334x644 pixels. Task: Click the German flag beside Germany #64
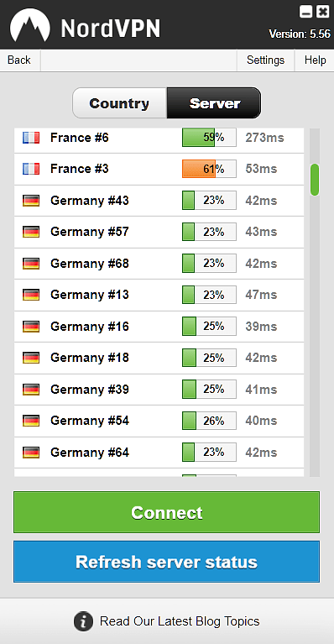tap(31, 453)
